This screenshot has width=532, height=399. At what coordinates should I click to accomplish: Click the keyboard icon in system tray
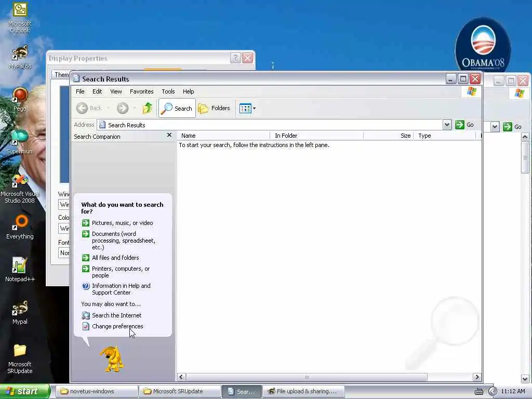(478, 392)
